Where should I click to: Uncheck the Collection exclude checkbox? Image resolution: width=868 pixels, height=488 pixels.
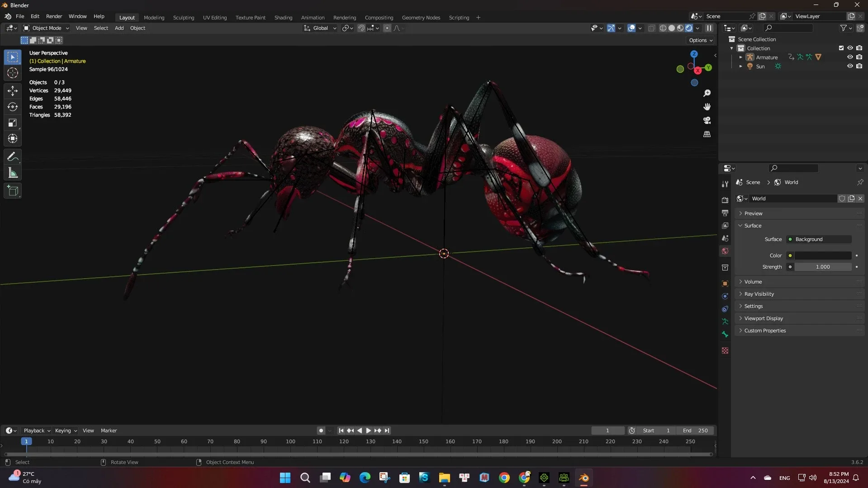pyautogui.click(x=841, y=48)
